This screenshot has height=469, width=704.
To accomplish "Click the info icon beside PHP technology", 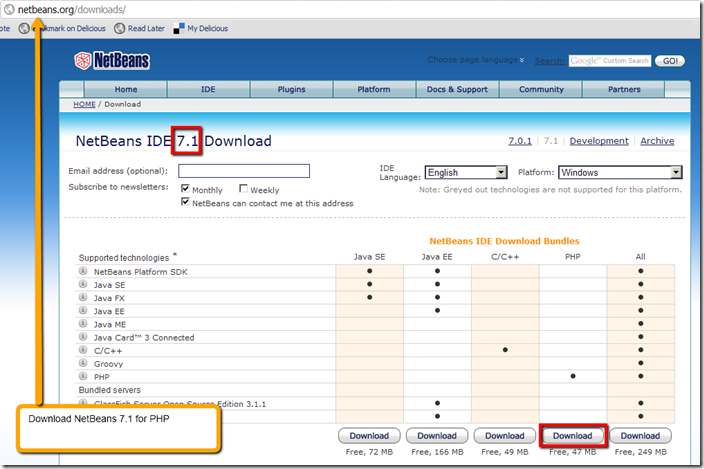I will pyautogui.click(x=83, y=376).
